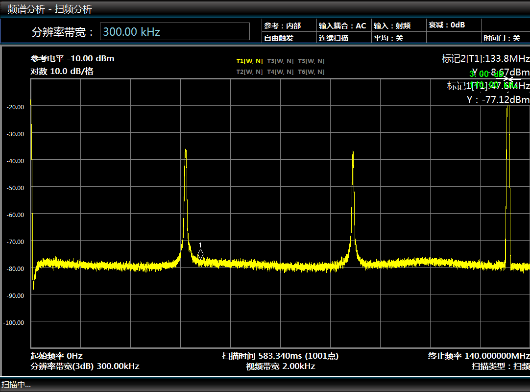Select the T1[W, N] trace label
The image size is (530, 392).
pyautogui.click(x=249, y=61)
